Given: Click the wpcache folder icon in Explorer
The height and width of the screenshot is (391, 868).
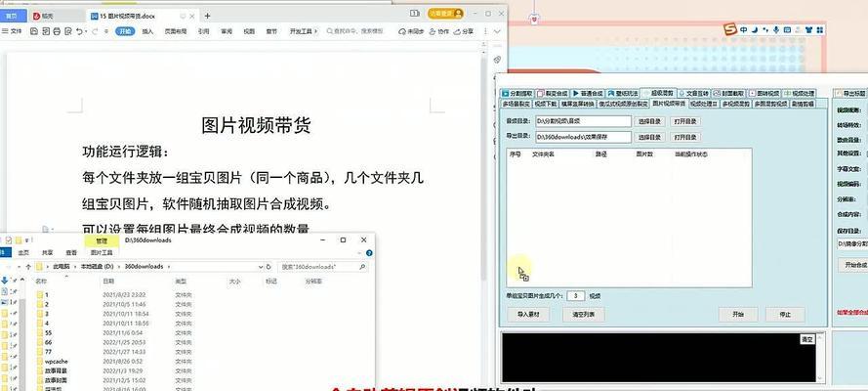Looking at the screenshot, I should tap(40, 361).
